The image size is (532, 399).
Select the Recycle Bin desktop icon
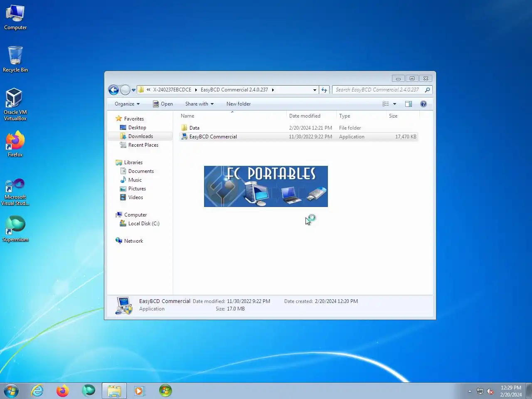(15, 59)
